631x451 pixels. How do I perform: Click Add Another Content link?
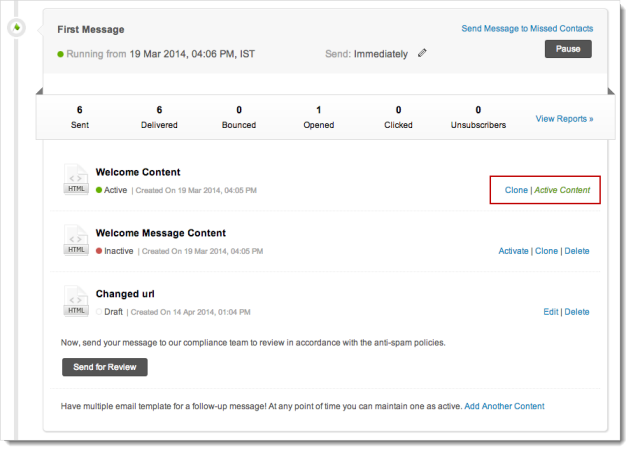(504, 406)
